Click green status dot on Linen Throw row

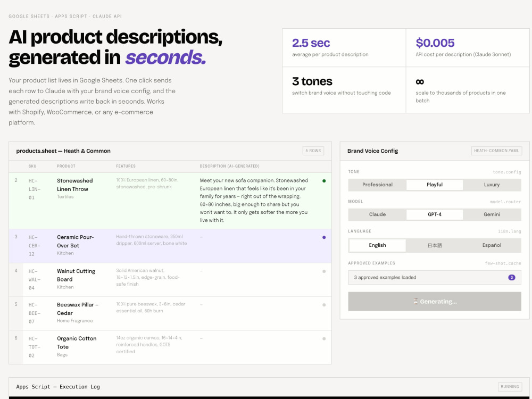pyautogui.click(x=324, y=181)
